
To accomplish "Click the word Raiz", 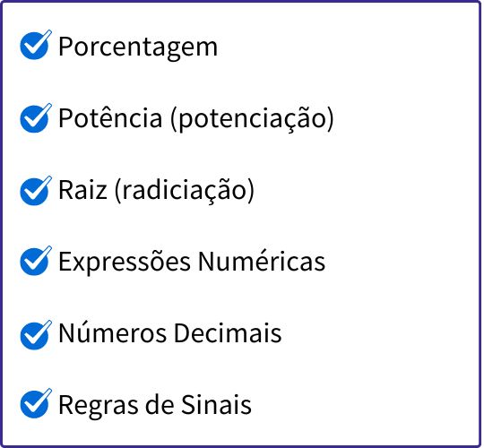I will click(x=83, y=189).
